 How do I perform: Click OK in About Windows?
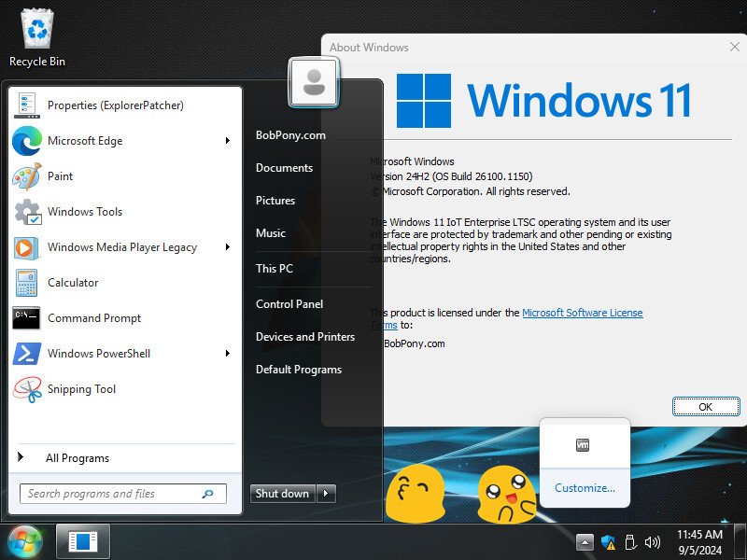706,407
